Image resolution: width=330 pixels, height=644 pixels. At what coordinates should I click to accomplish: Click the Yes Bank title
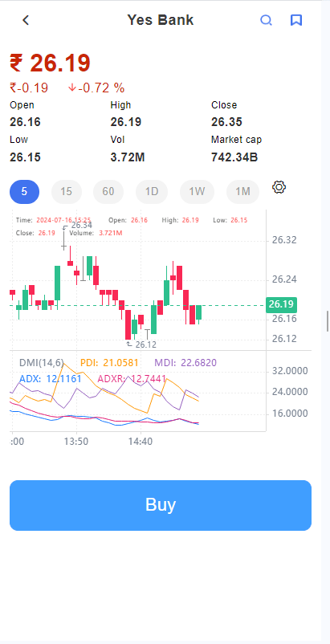click(160, 20)
